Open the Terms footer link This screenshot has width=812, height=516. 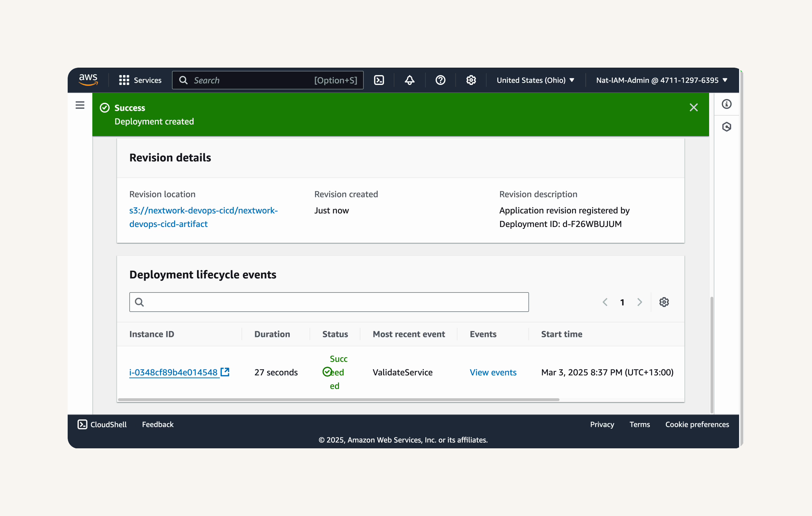point(640,424)
